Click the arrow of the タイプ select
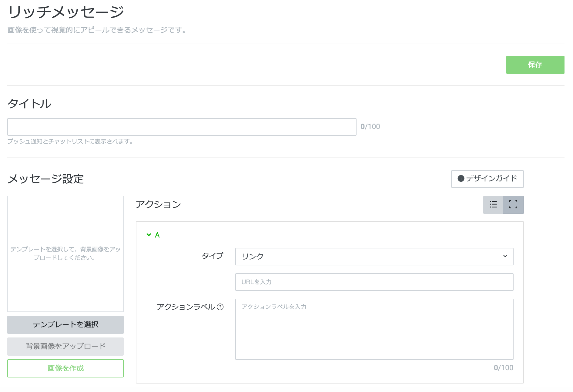 point(505,257)
